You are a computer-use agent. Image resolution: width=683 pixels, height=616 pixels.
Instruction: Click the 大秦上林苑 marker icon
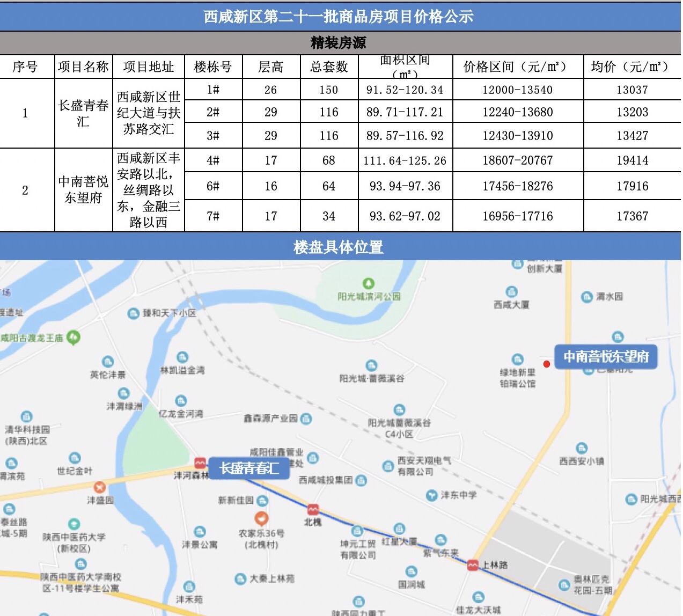(240, 579)
